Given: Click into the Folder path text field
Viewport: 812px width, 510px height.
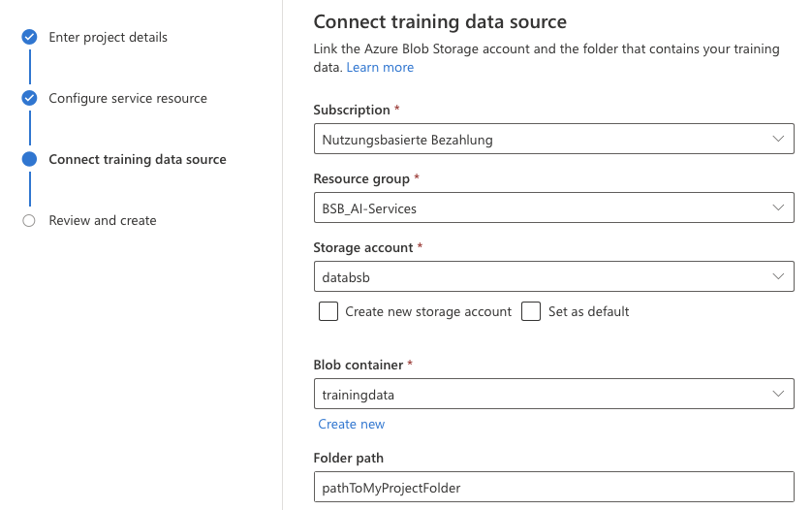Looking at the screenshot, I should click(553, 488).
